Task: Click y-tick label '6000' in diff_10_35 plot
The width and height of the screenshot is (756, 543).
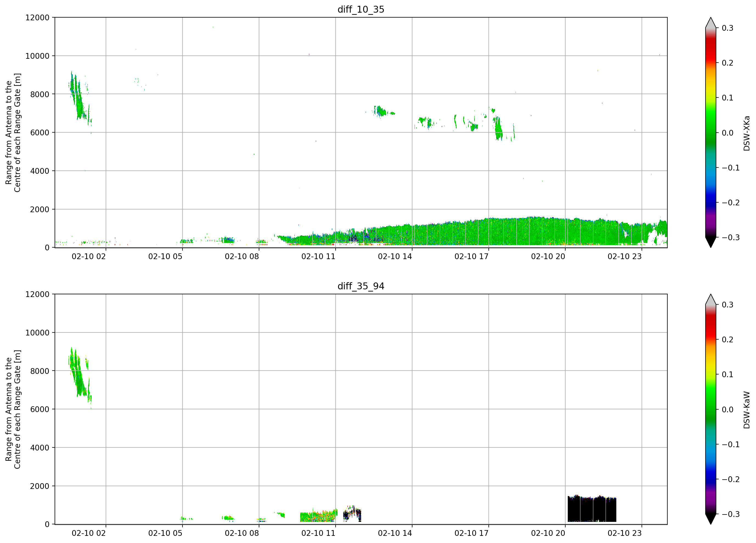Action: tap(40, 133)
